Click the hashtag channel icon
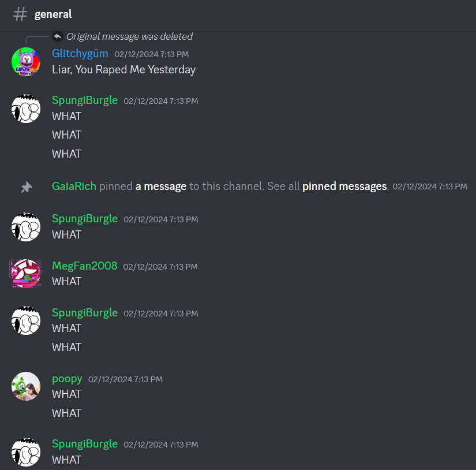Viewport: 476px width, 470px height. [x=20, y=14]
